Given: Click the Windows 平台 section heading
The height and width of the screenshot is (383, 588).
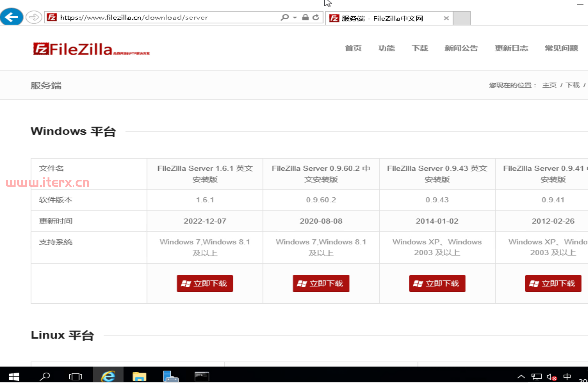Looking at the screenshot, I should (x=73, y=131).
